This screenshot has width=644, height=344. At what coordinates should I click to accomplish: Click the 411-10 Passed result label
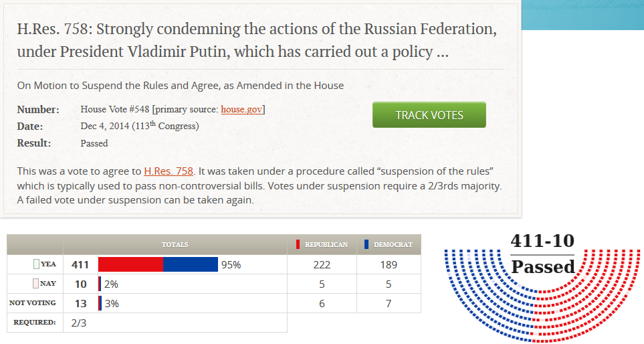tap(542, 254)
